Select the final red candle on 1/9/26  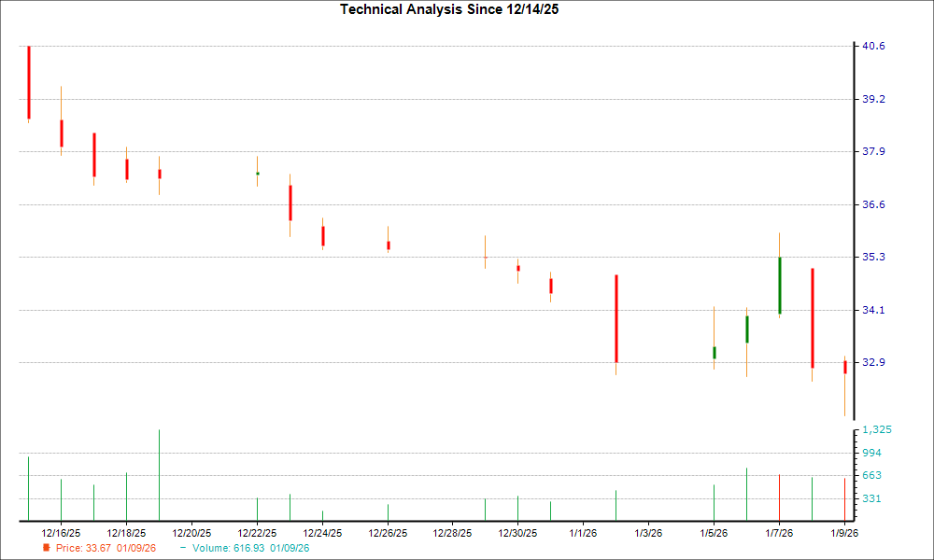point(844,366)
